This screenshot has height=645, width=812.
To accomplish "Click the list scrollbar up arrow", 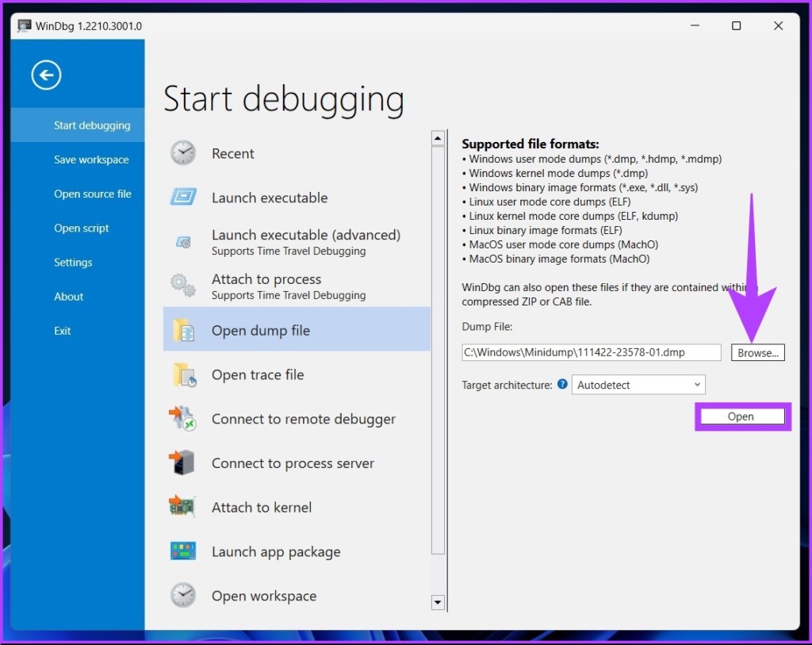I will (x=438, y=138).
